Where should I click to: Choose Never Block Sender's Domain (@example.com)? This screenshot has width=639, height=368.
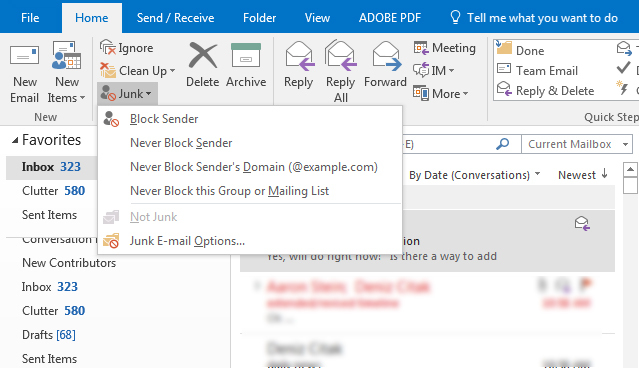point(249,167)
